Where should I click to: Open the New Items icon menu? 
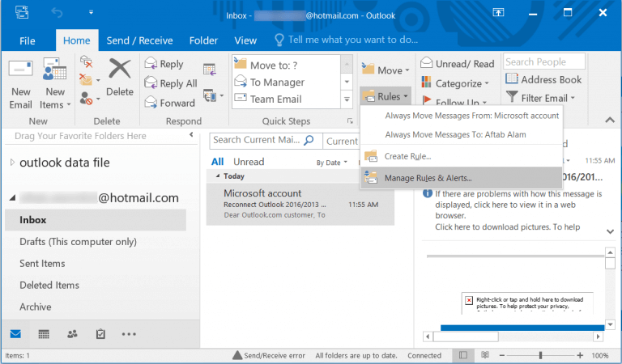[x=55, y=84]
